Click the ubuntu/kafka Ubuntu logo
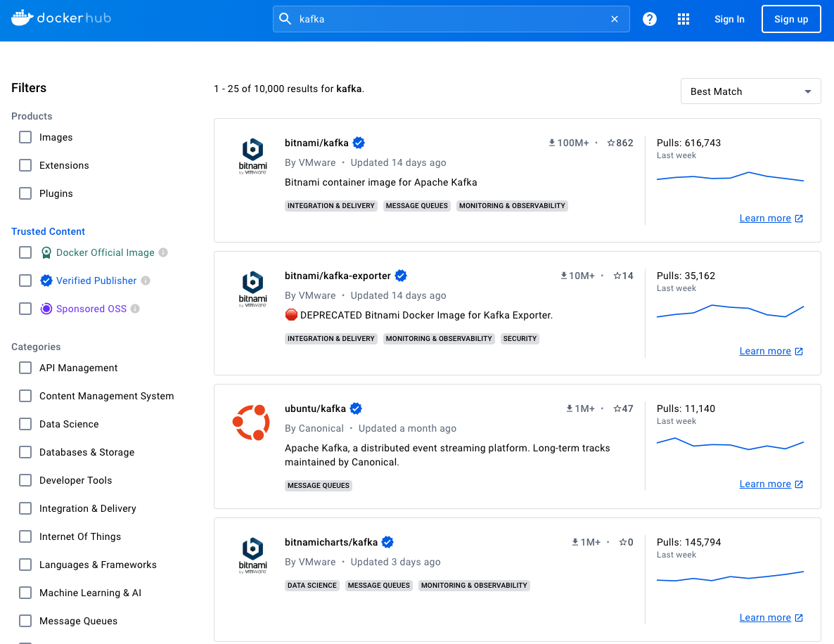 coord(251,423)
